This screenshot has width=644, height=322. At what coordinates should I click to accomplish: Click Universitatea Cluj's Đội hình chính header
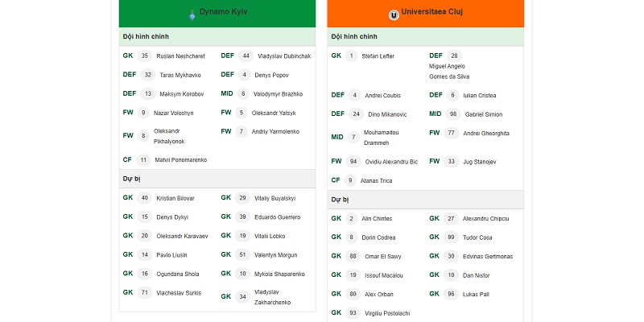point(426,36)
